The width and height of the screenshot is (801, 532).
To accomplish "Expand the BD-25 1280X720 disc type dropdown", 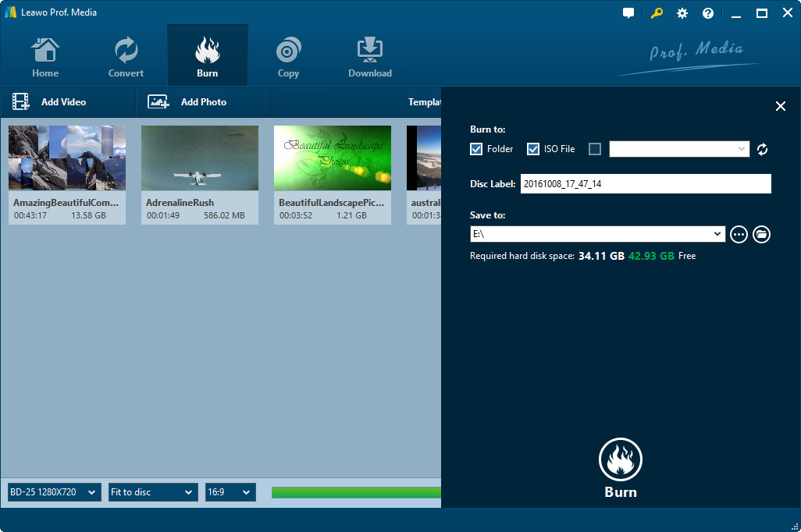I will coord(54,492).
